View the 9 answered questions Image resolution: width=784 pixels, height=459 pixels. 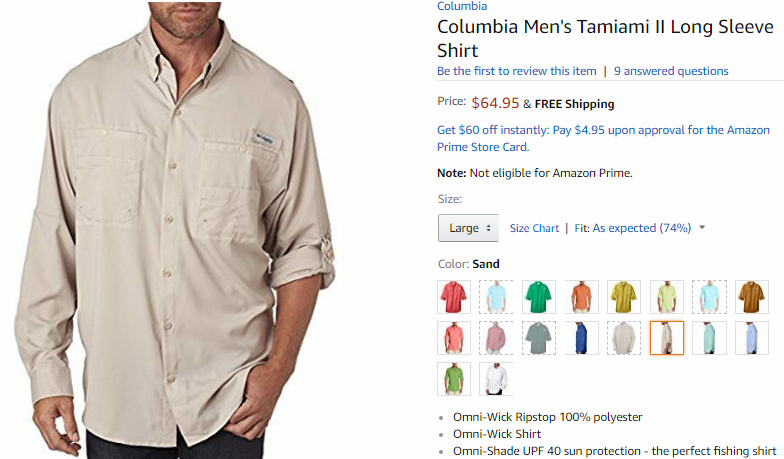point(671,71)
